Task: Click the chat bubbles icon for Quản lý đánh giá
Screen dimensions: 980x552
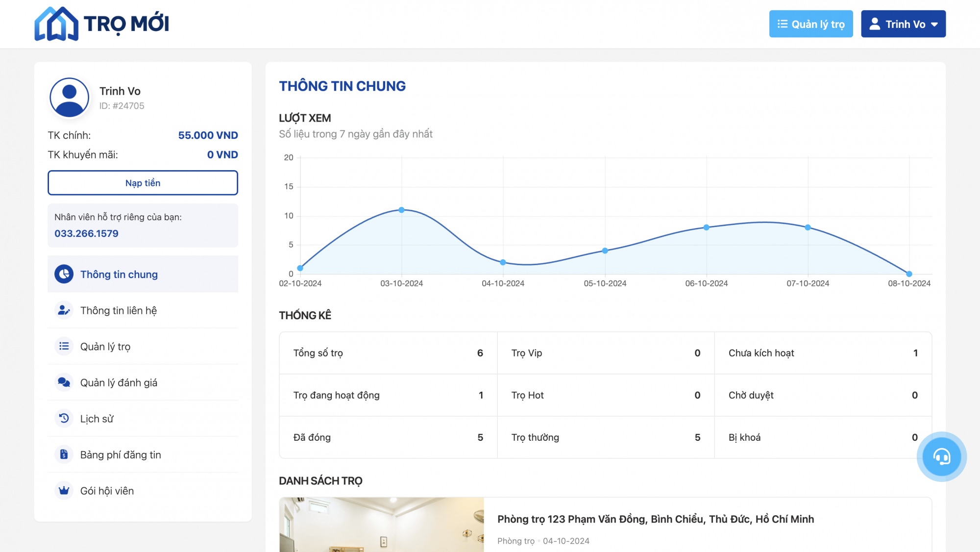Action: pos(64,382)
